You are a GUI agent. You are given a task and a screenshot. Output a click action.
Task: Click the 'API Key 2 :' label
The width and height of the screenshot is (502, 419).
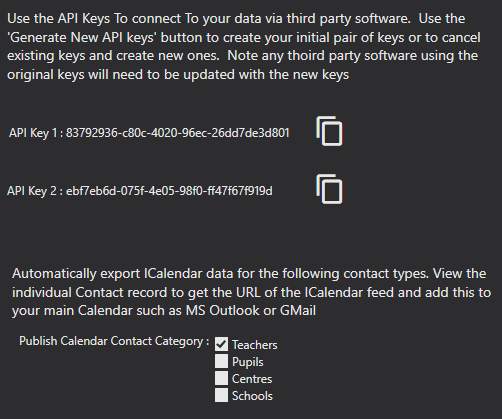pos(35,191)
